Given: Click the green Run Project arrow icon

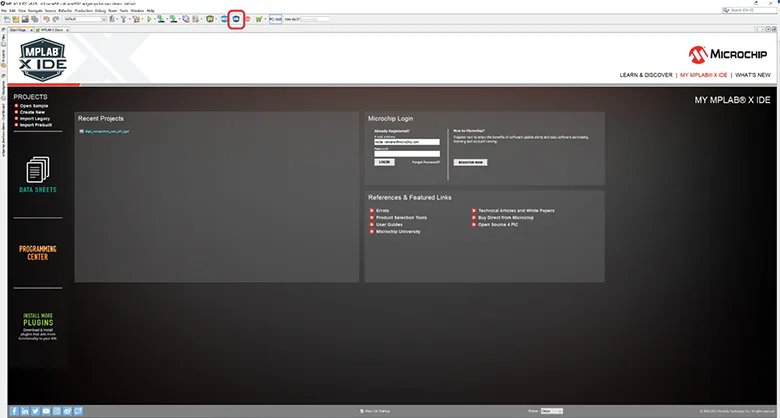Looking at the screenshot, I should [149, 19].
